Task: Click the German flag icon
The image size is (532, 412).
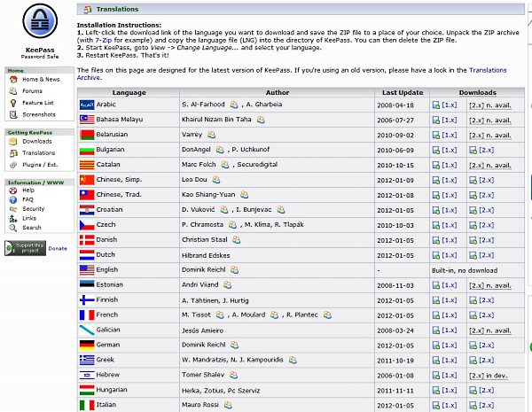Action: (x=87, y=345)
